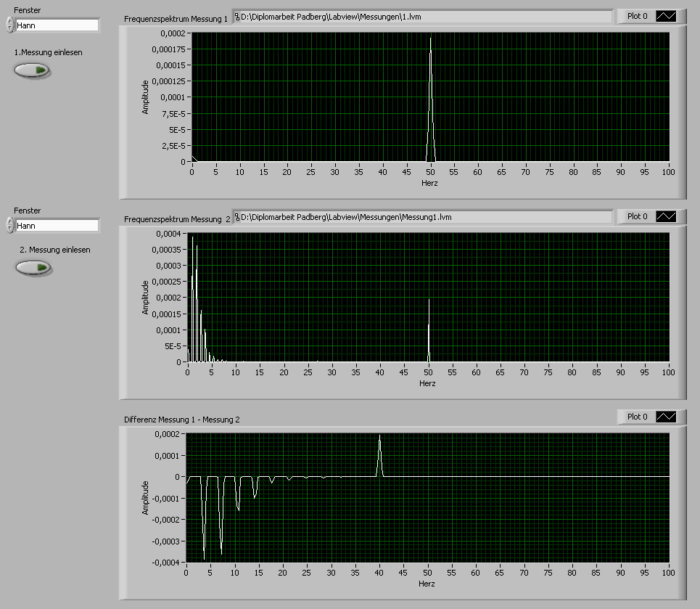Click the 0,00035 Y-axis value of Messung 2 graph

click(x=167, y=250)
